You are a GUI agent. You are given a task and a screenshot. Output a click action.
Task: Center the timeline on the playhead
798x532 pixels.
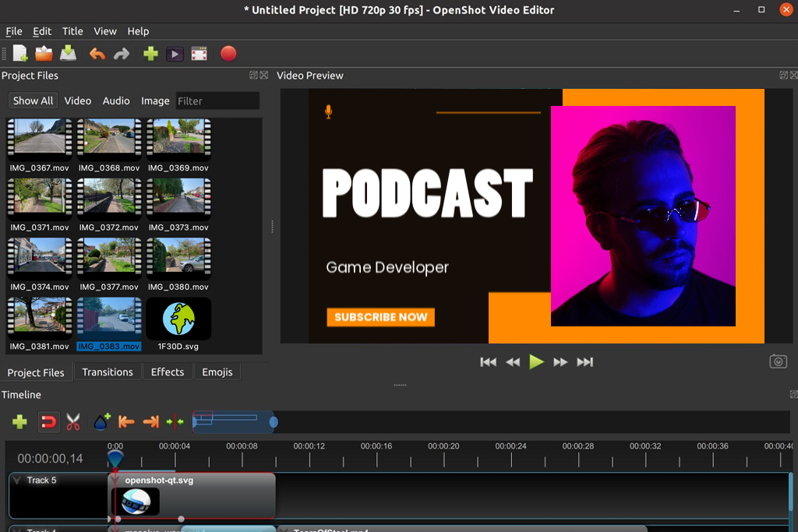(x=175, y=421)
